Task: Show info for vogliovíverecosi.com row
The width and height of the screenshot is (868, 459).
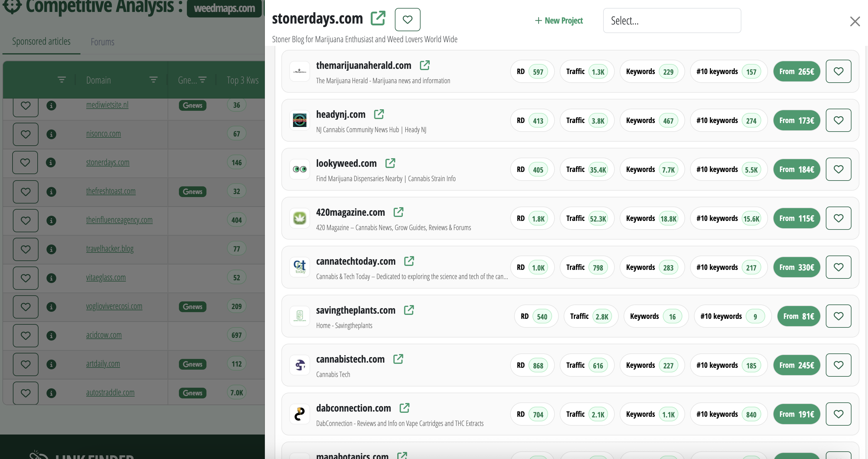Action: tap(51, 307)
